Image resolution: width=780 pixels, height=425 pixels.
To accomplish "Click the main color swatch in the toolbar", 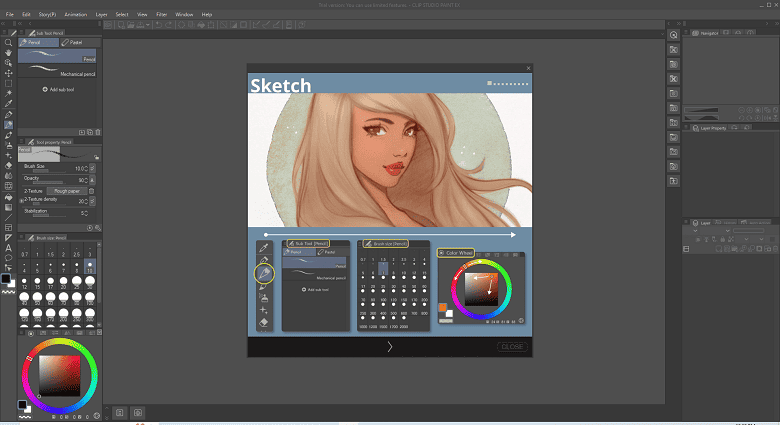I will [5, 279].
